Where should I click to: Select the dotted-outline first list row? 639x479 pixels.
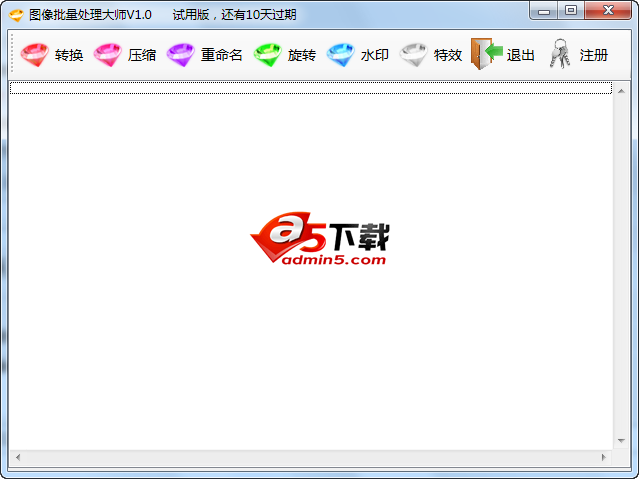tap(311, 88)
